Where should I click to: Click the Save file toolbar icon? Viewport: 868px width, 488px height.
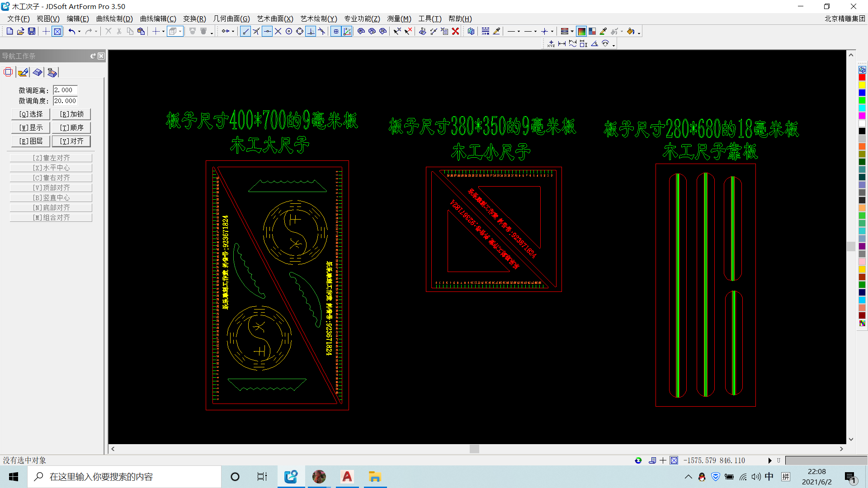pos(32,31)
